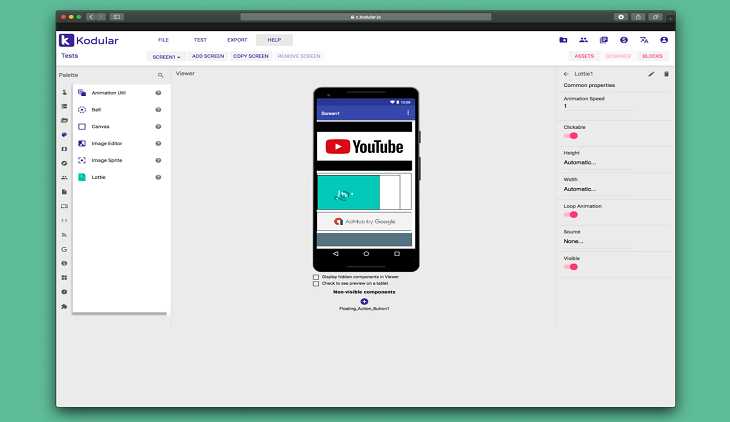
Task: Toggle the browser sidebar button
Action: pos(116,17)
